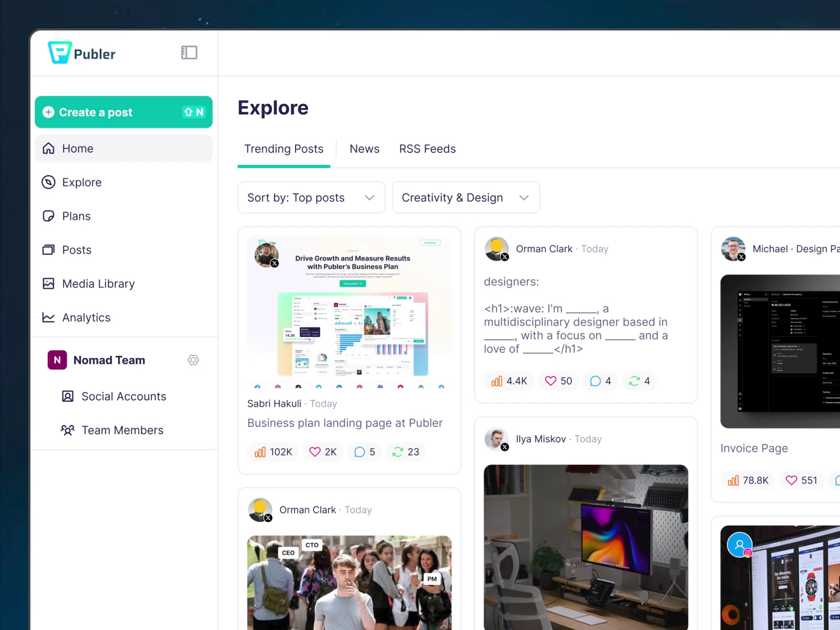The height and width of the screenshot is (630, 840).
Task: Open Analytics in the sidebar
Action: [123, 318]
